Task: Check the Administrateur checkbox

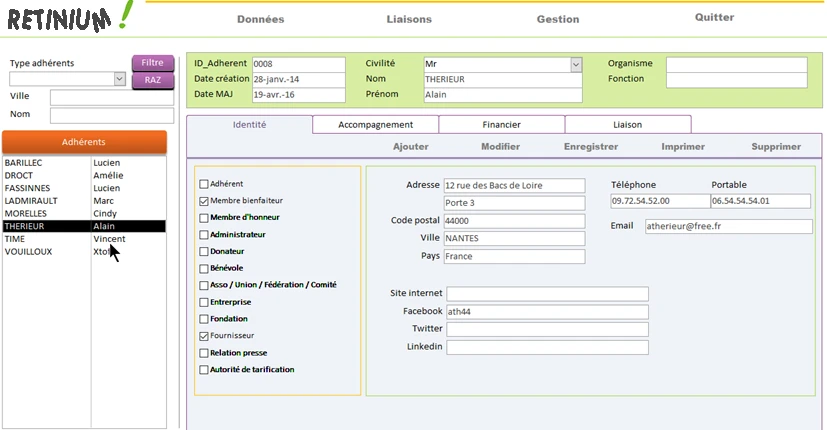Action: (x=204, y=235)
